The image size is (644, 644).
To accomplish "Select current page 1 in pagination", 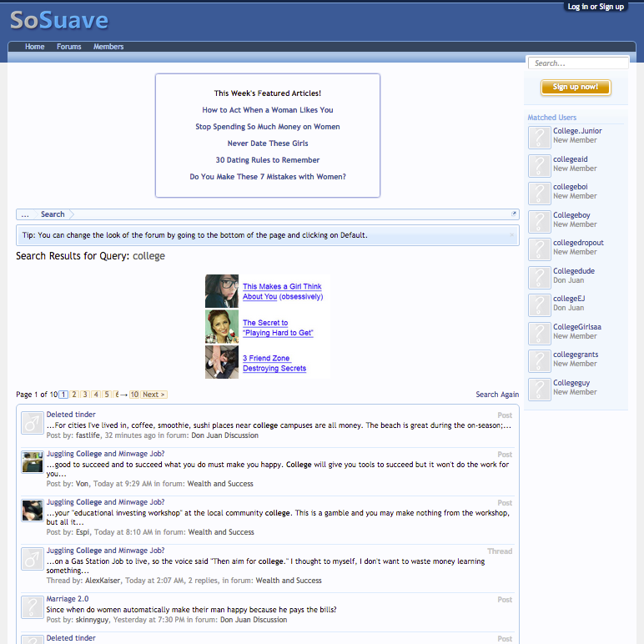I will (63, 395).
